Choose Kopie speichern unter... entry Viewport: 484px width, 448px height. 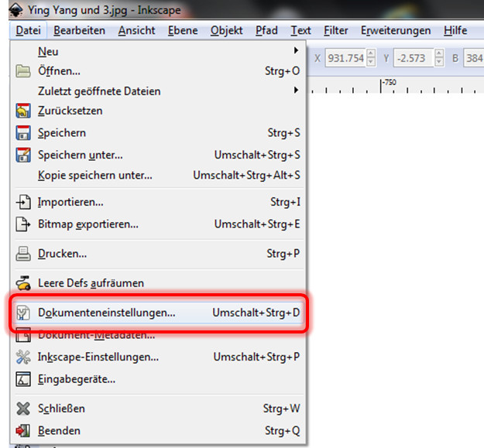tap(158, 175)
